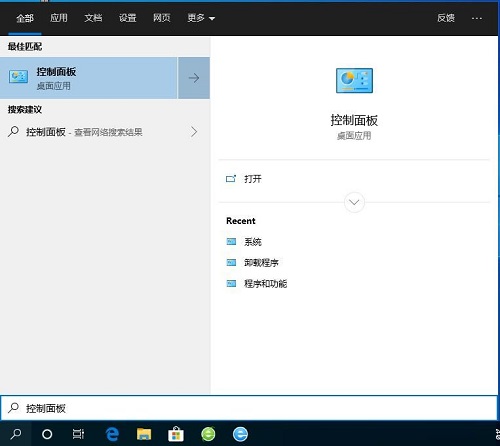The width and height of the screenshot is (500, 446).
Task: Launch Internet Explorer from the taskbar
Action: click(x=240, y=434)
